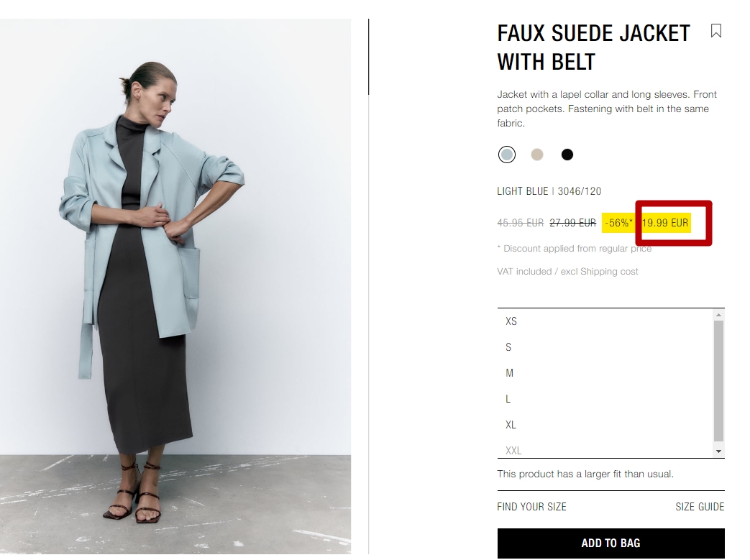This screenshot has width=750, height=560.
Task: Click the size list scrollbar thumb
Action: pyautogui.click(x=718, y=381)
